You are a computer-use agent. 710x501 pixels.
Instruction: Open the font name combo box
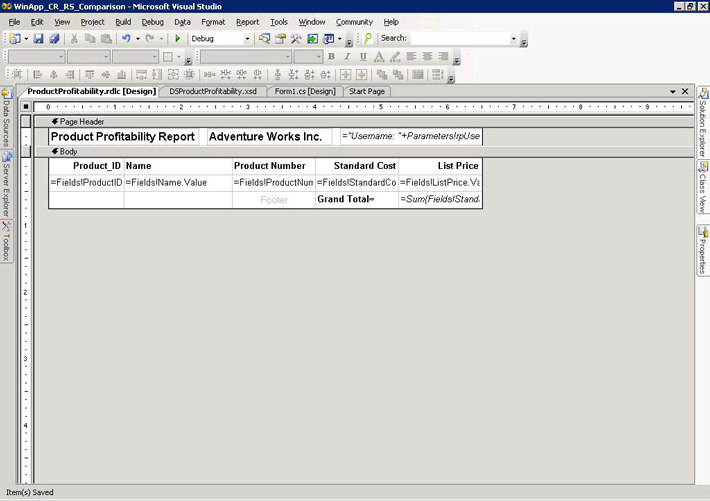[x=245, y=57]
